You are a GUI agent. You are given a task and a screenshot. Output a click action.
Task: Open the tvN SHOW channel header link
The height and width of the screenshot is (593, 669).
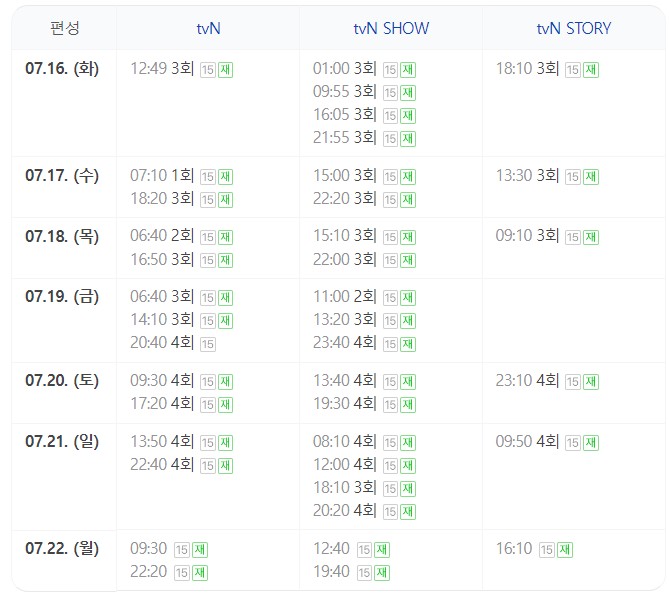(x=391, y=29)
